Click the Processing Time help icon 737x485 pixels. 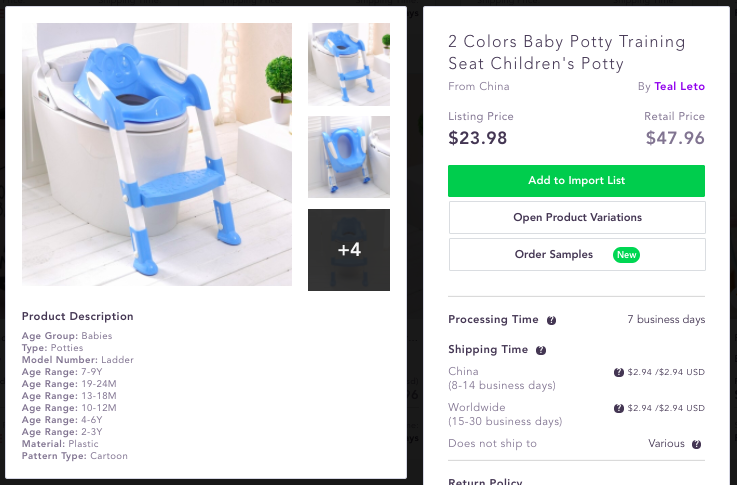point(552,320)
